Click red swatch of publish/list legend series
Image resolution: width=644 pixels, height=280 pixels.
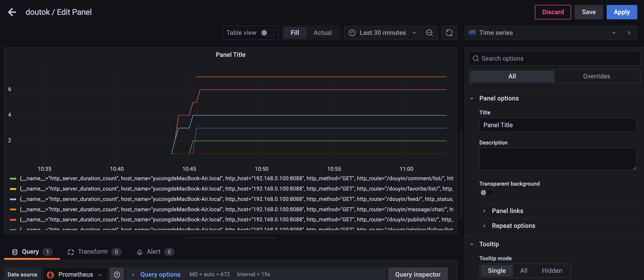tap(13, 220)
